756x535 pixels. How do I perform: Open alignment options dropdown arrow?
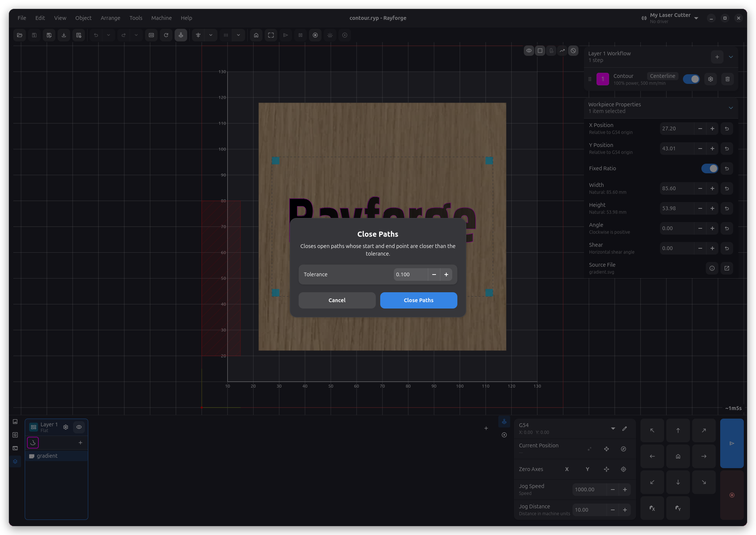[x=211, y=35]
